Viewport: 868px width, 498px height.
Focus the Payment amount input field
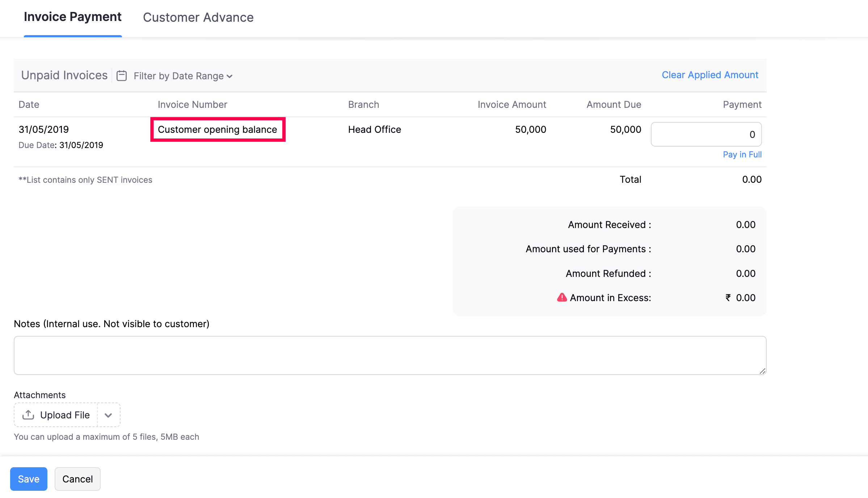pos(706,134)
